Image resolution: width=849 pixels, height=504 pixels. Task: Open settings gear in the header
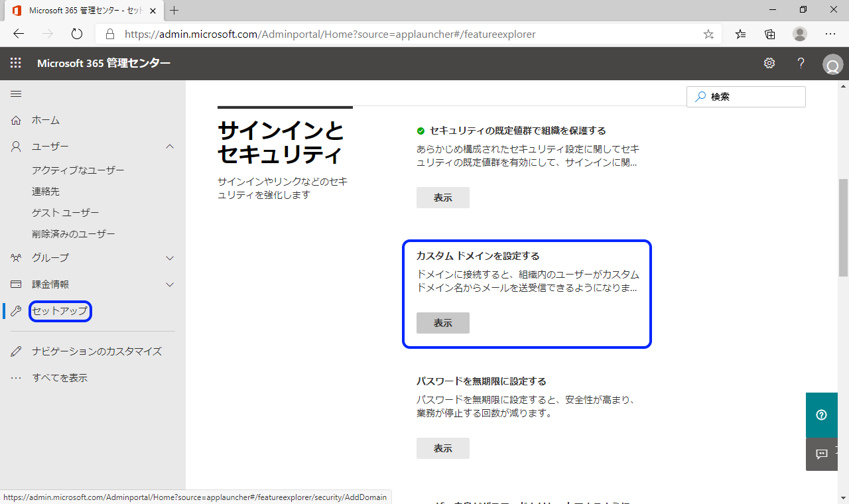pos(769,63)
